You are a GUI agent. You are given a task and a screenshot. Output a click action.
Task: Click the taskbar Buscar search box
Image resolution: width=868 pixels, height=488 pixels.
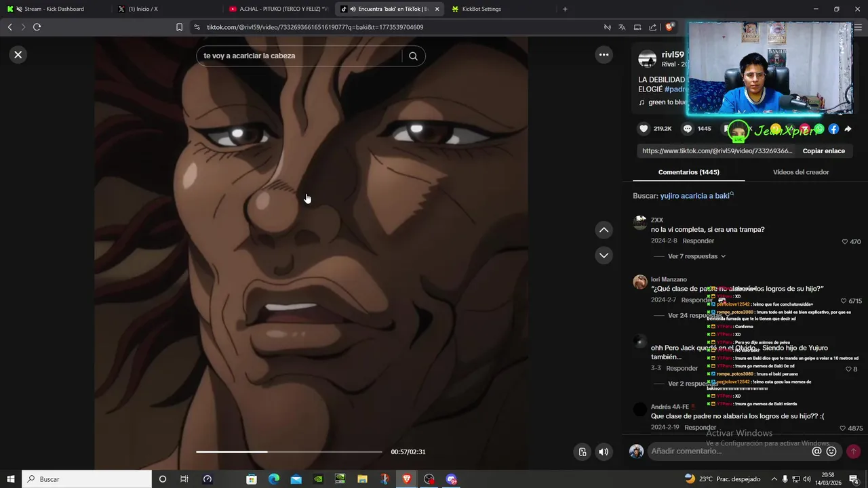click(x=87, y=479)
